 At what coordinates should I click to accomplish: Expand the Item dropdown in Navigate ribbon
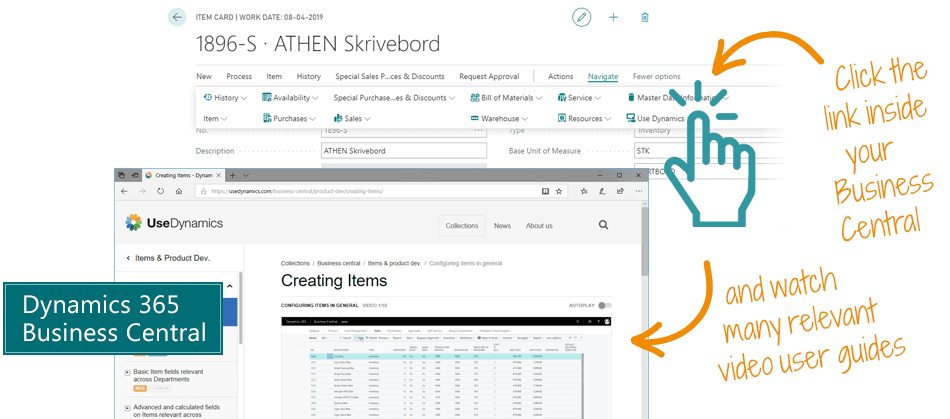click(x=215, y=119)
